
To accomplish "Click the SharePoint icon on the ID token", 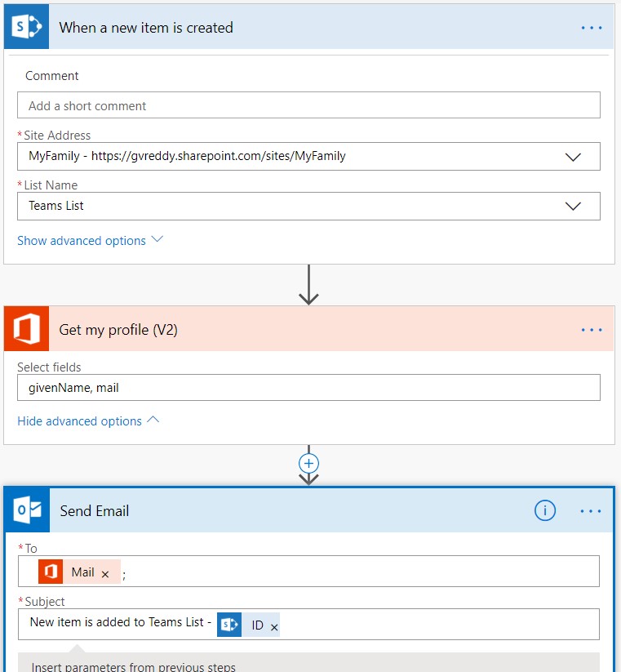I will pos(228,624).
